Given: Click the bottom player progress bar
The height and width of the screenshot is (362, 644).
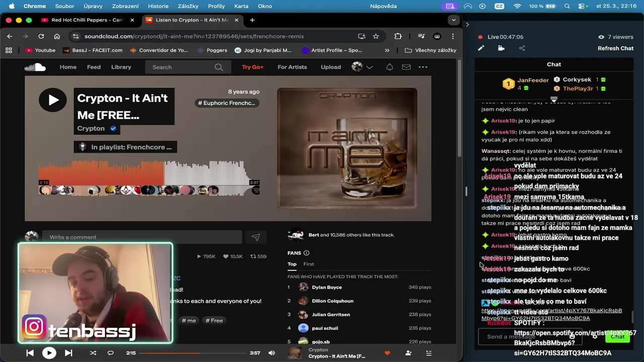Looking at the screenshot, I should (x=194, y=353).
